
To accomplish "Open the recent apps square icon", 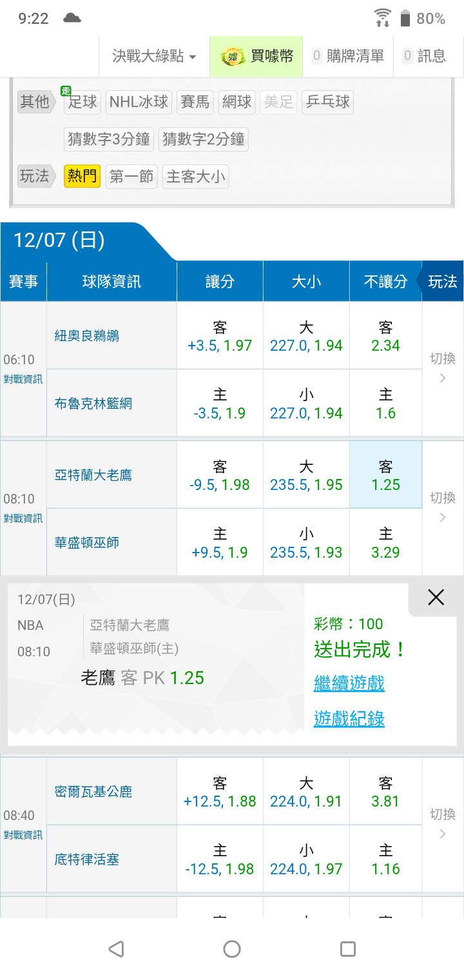I will (x=347, y=948).
